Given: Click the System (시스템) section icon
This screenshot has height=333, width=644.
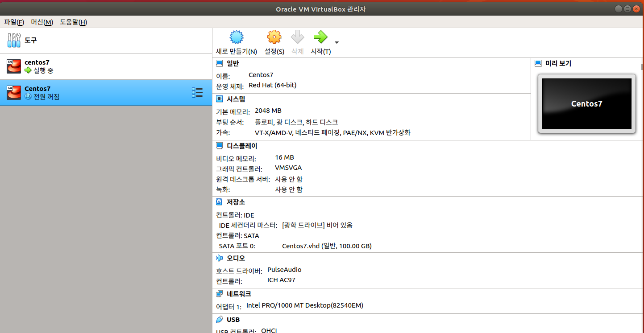Looking at the screenshot, I should (x=220, y=99).
